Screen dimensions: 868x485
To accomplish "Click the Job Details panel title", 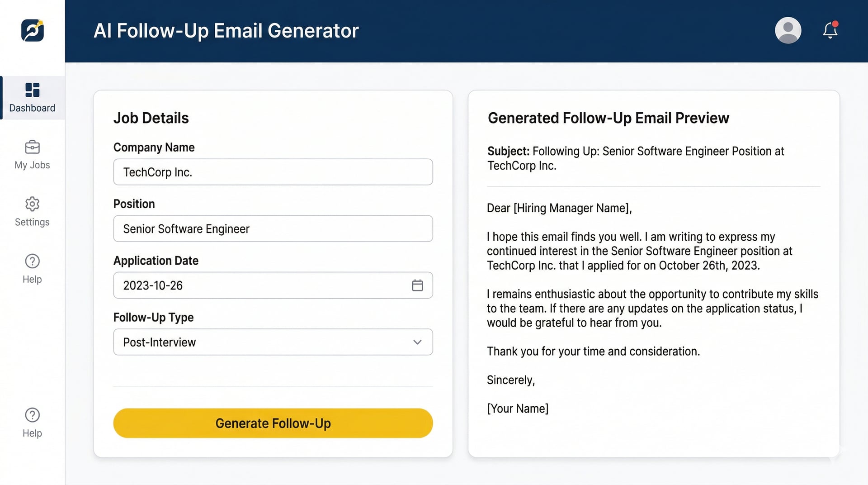I will click(151, 118).
